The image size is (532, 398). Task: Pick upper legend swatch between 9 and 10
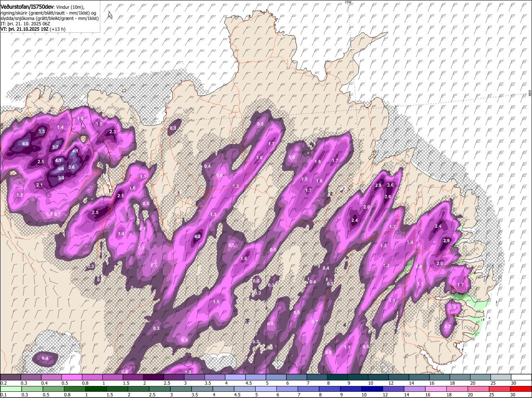[x=357, y=377]
